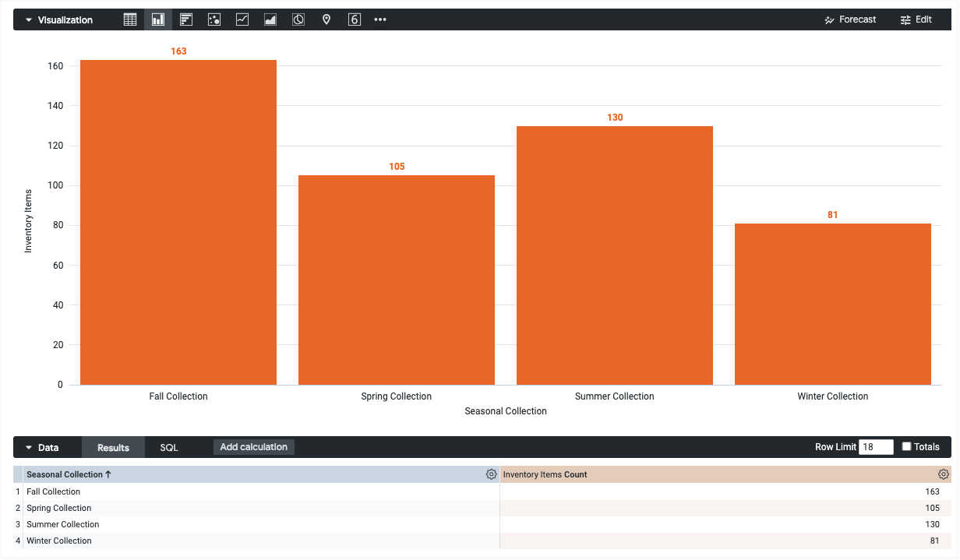Click the Forecast button
This screenshot has width=960, height=560.
click(x=850, y=19)
